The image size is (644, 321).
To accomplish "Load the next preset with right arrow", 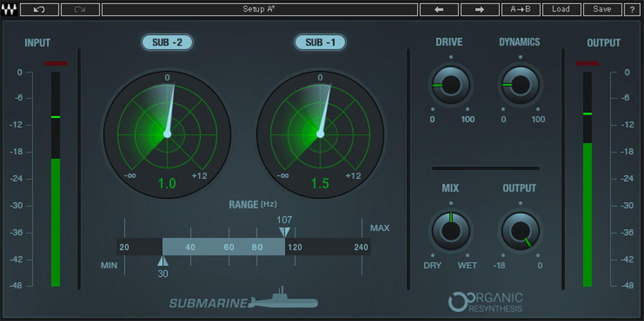I will (480, 9).
